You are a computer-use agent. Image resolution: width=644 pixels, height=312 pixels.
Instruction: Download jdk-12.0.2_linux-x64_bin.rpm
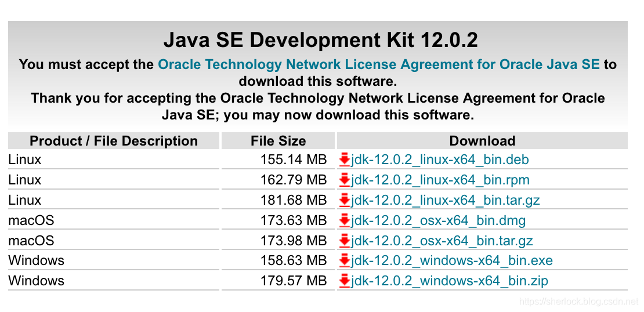[440, 180]
